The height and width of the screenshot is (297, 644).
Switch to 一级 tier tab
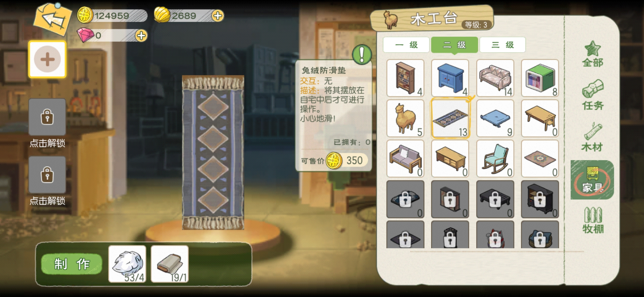(x=406, y=45)
